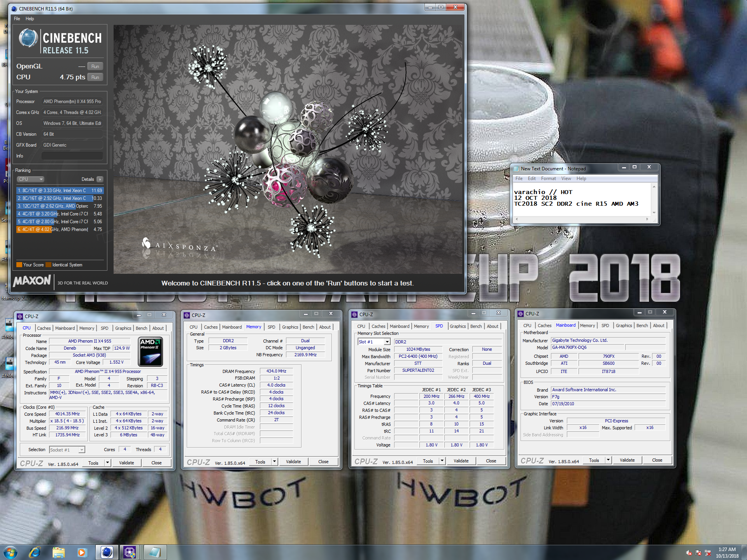Screen dimensions: 747x560
Task: Click the Notepad title bar icon
Action: pos(516,169)
